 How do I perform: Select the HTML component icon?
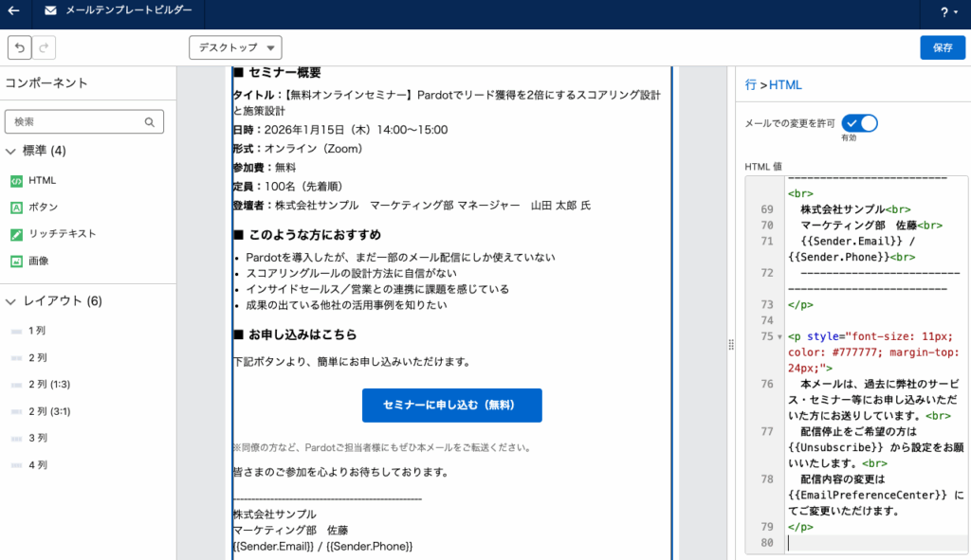[x=16, y=180]
